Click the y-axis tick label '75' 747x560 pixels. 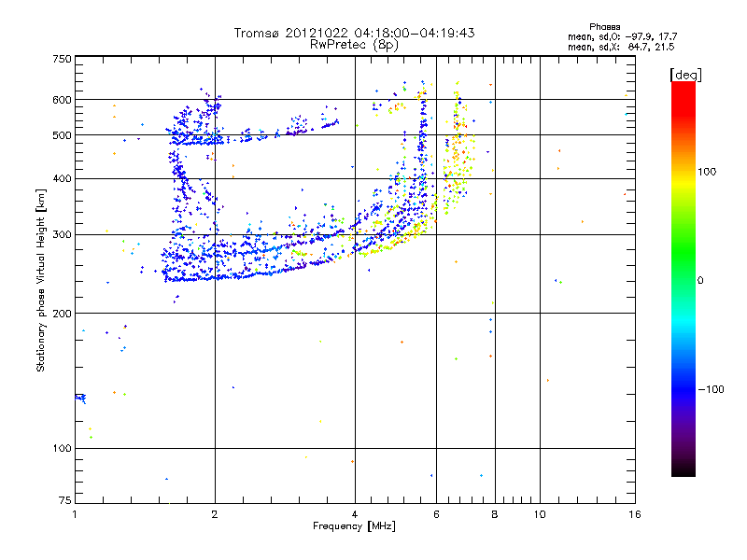click(65, 500)
